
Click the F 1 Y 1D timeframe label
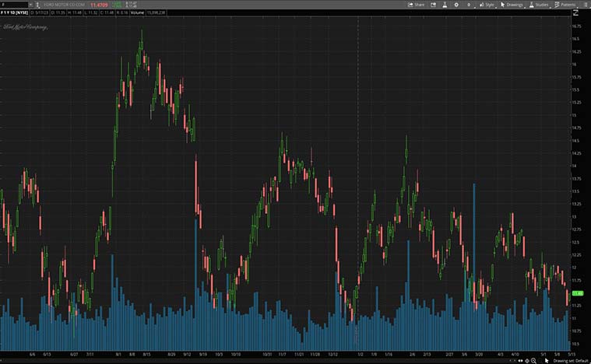coord(11,12)
